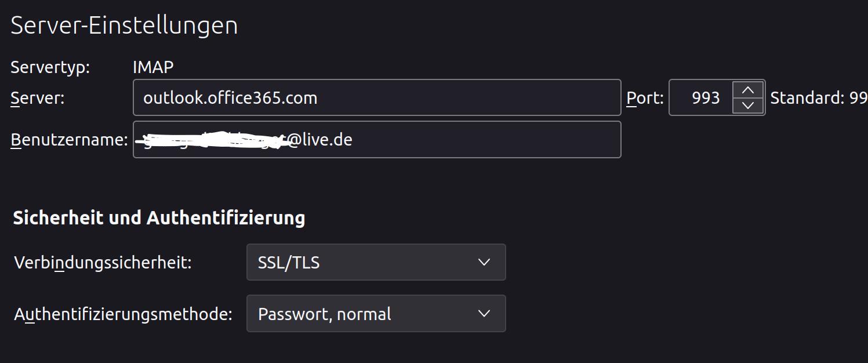Click the "Servertyp:" label
This screenshot has width=868, height=363.
click(x=50, y=67)
